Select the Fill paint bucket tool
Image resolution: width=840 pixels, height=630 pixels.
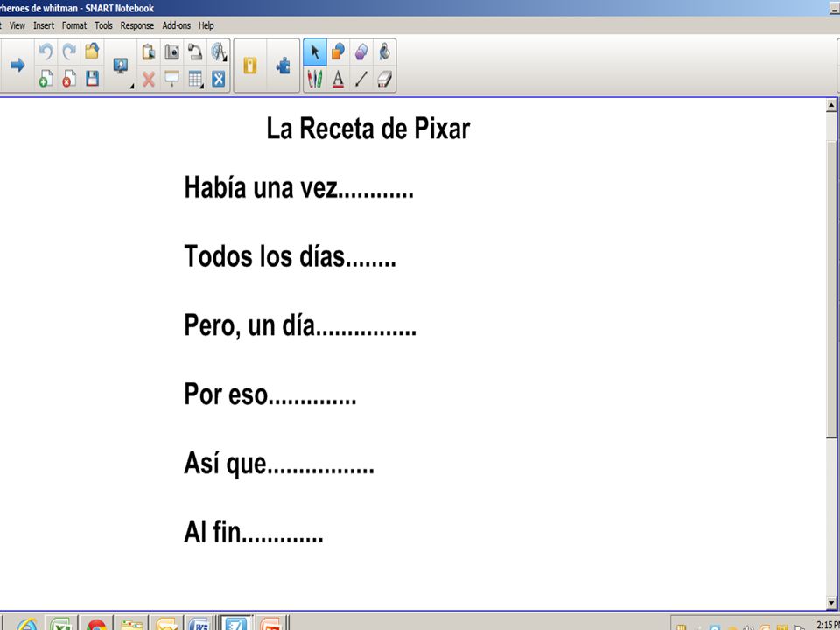pos(384,52)
